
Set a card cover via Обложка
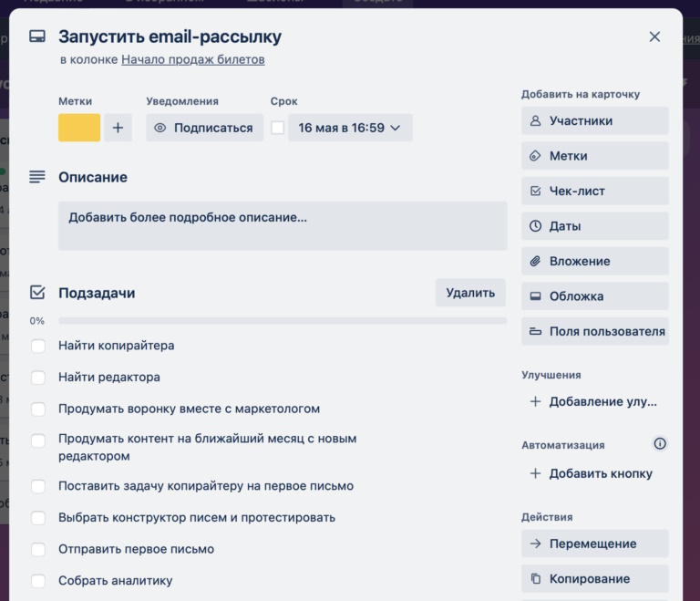point(594,296)
